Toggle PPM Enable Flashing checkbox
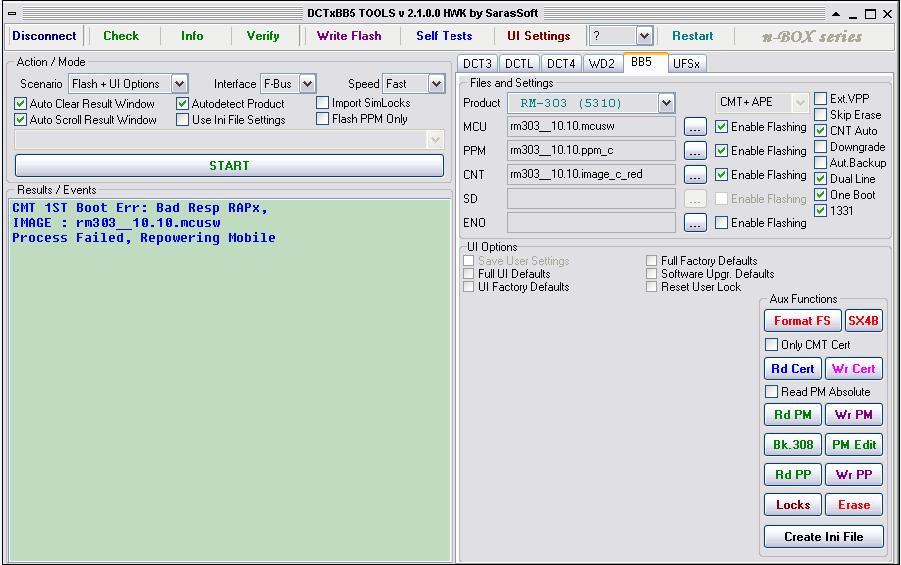The width and height of the screenshot is (901, 565). (x=721, y=151)
